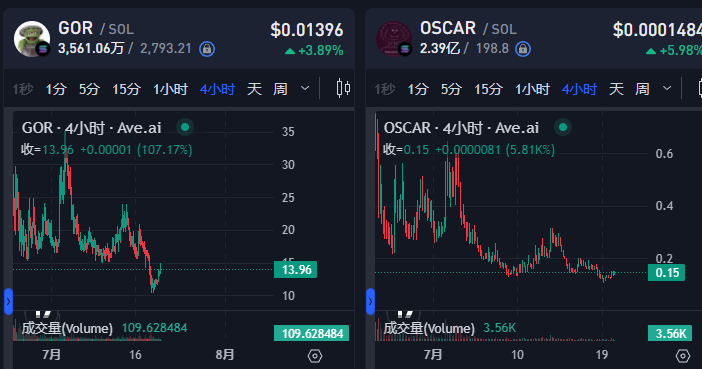Image resolution: width=702 pixels, height=369 pixels.
Task: Click GOR change +3.89%
Action: tap(314, 51)
